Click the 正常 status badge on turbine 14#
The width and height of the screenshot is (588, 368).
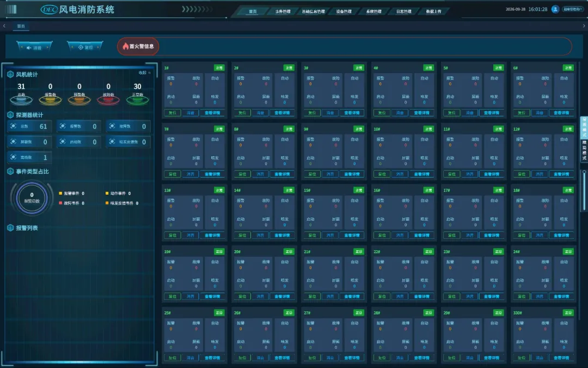point(289,190)
